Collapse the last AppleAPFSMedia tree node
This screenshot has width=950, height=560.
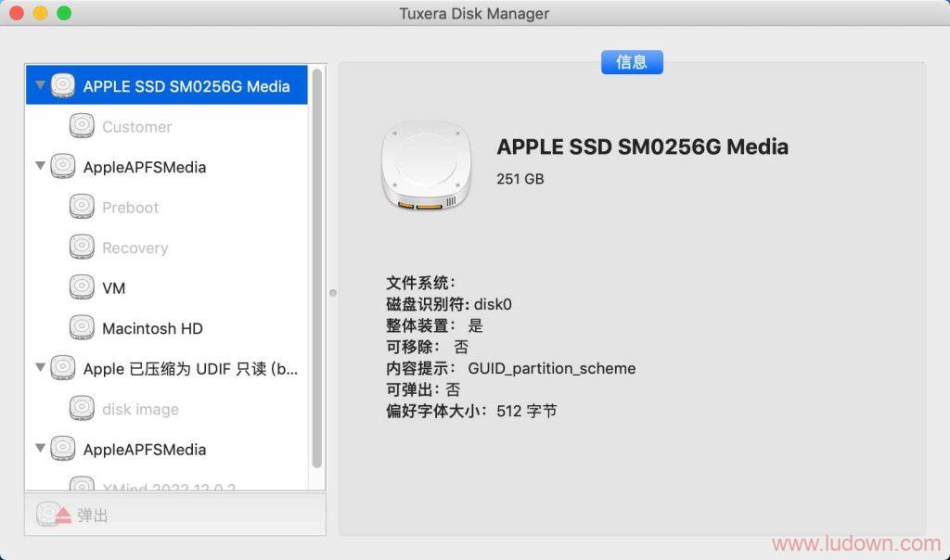click(x=40, y=448)
